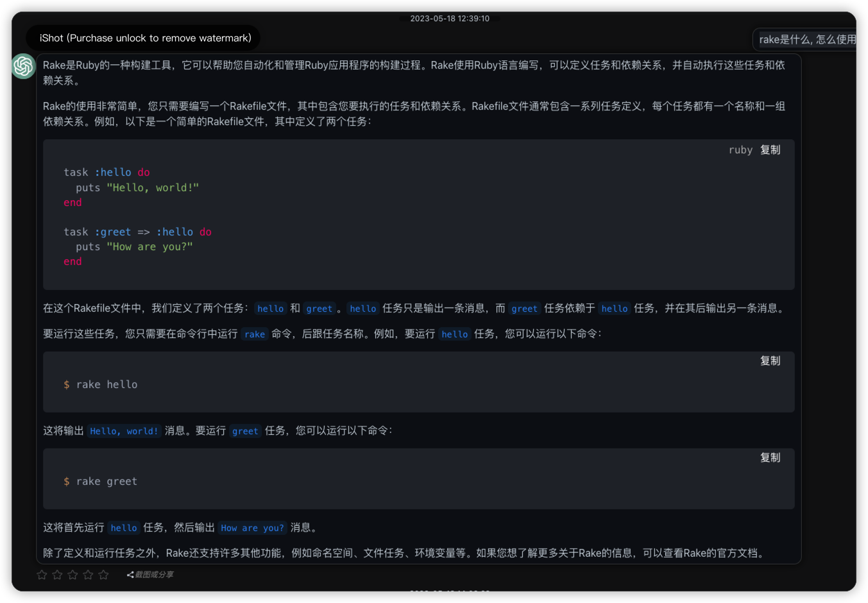Click the 'How are you?' inline code

252,528
